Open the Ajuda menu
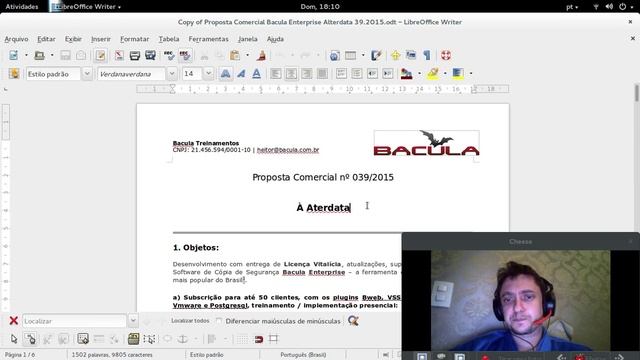640x360 pixels. (x=275, y=39)
